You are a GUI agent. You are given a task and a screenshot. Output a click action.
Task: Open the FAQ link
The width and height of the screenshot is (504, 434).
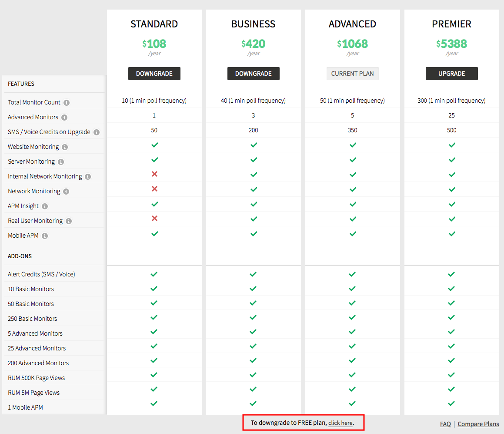click(x=445, y=424)
